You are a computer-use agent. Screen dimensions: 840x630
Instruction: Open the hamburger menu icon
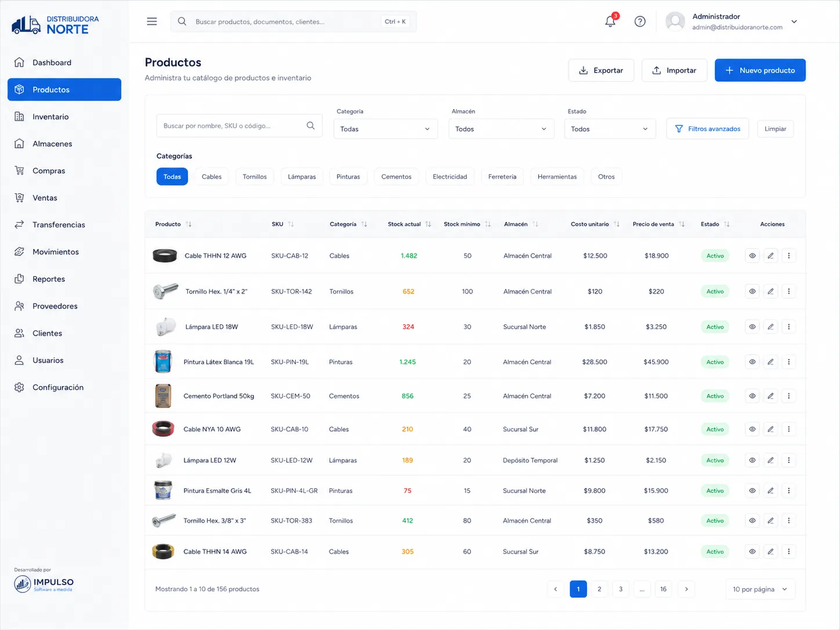(152, 21)
